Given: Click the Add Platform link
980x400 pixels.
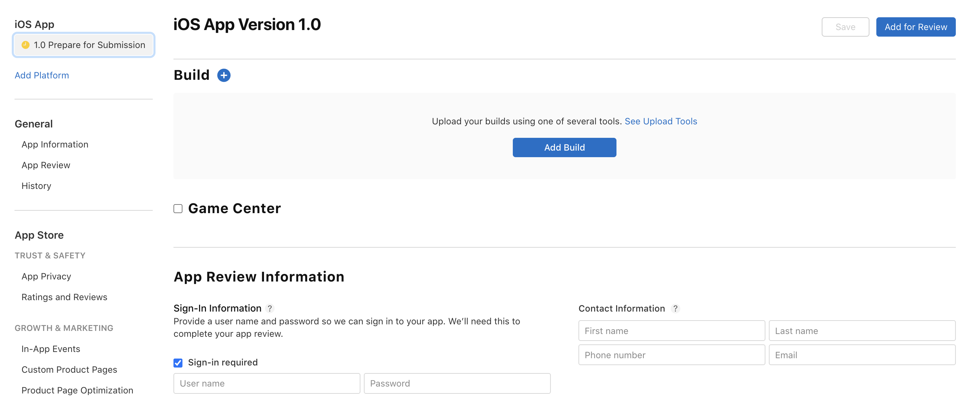Looking at the screenshot, I should (42, 75).
